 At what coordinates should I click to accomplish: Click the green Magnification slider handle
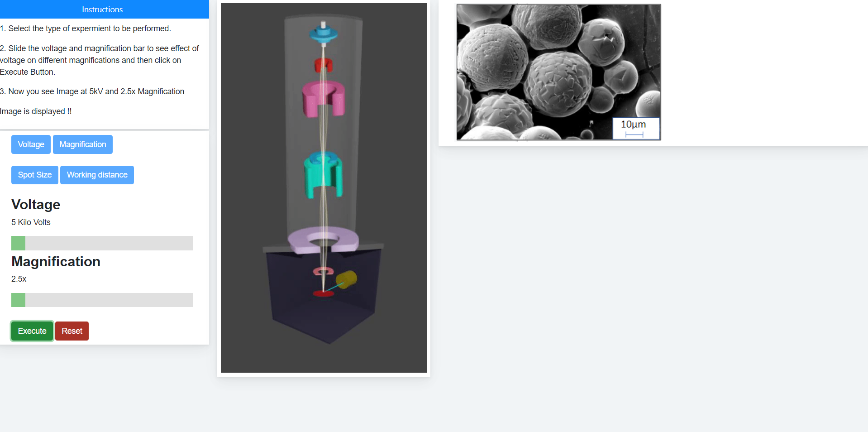[x=18, y=300]
